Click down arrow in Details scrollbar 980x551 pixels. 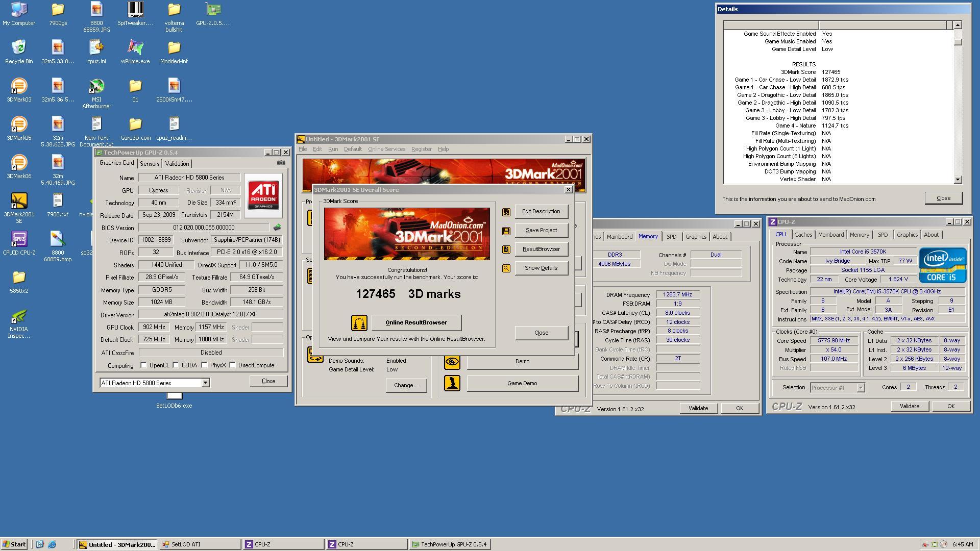pyautogui.click(x=958, y=179)
